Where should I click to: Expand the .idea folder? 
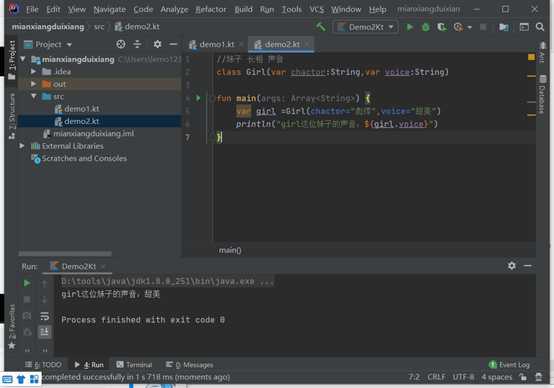(x=34, y=72)
